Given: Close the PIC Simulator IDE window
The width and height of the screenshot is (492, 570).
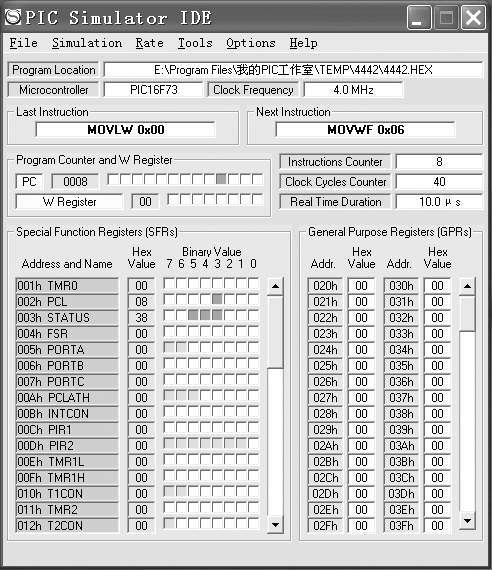Looking at the screenshot, I should (473, 17).
